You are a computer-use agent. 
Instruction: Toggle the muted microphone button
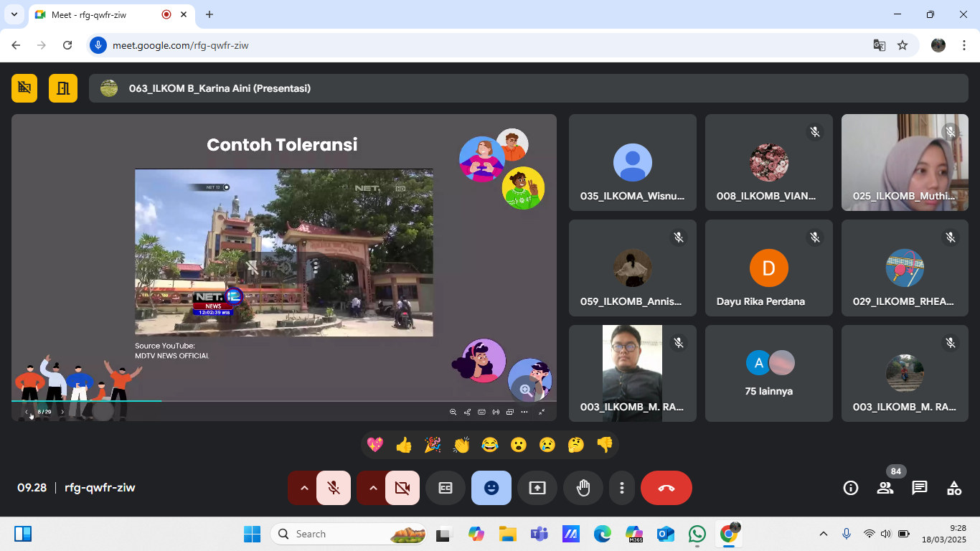(334, 488)
